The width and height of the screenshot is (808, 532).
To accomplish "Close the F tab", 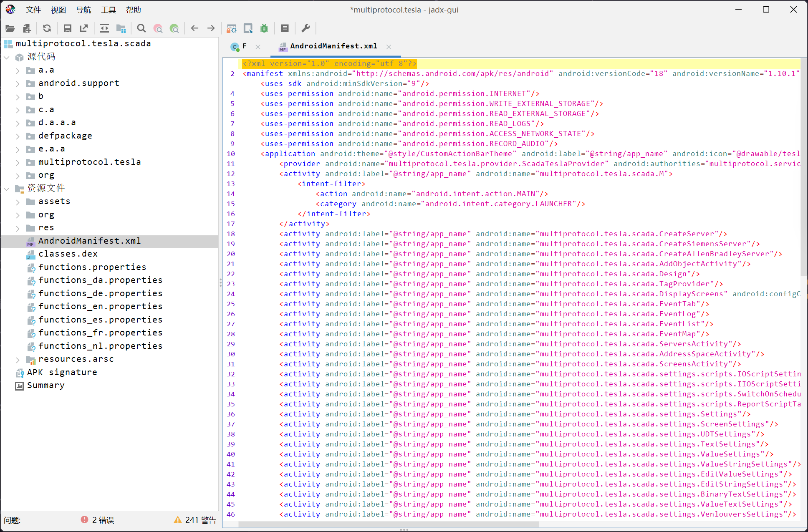I will 258,47.
